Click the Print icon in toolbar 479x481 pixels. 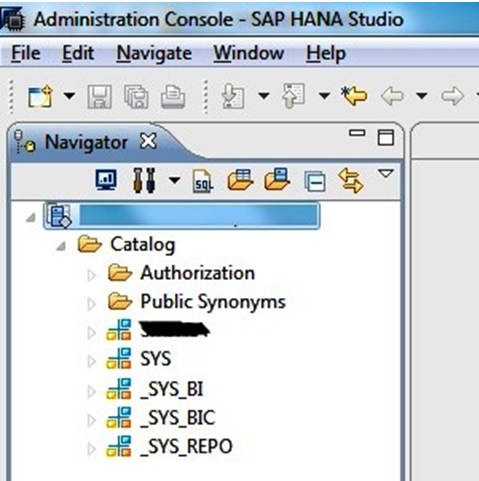(x=173, y=97)
